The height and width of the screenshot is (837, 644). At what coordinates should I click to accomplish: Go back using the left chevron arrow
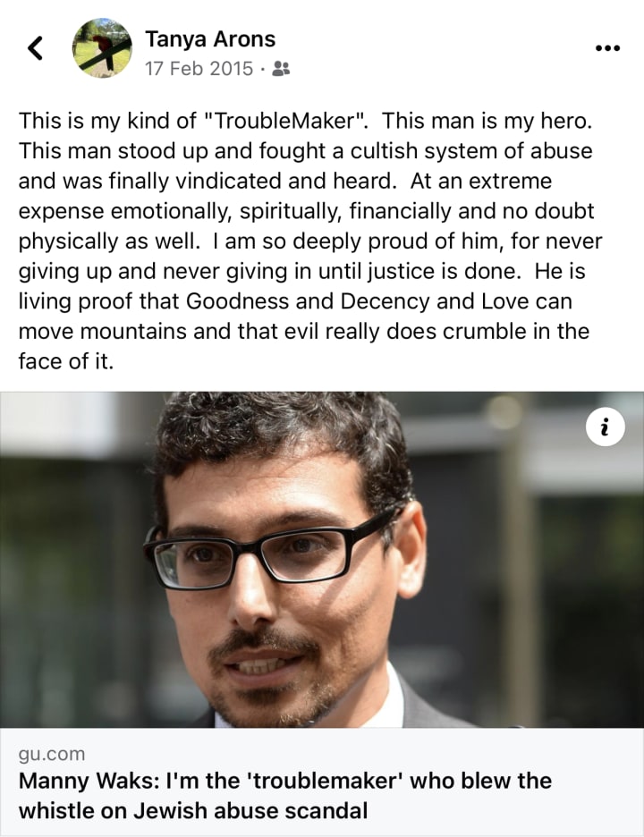(35, 48)
